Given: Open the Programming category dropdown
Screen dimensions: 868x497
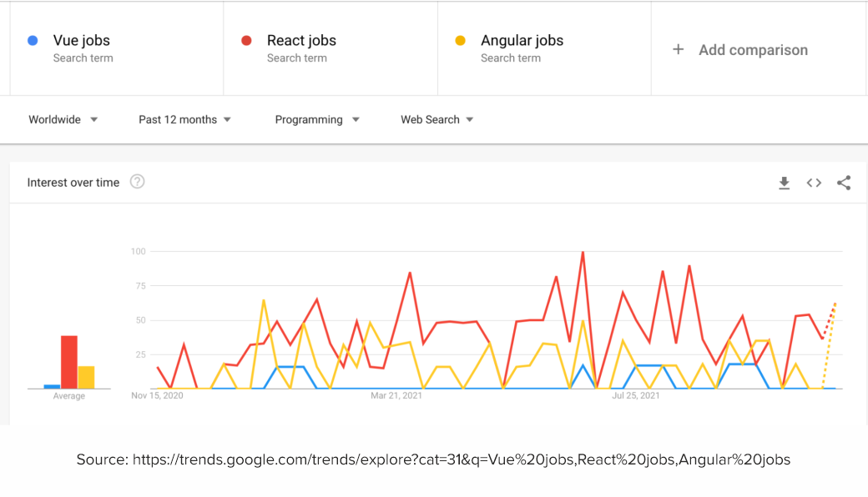Looking at the screenshot, I should [x=317, y=119].
